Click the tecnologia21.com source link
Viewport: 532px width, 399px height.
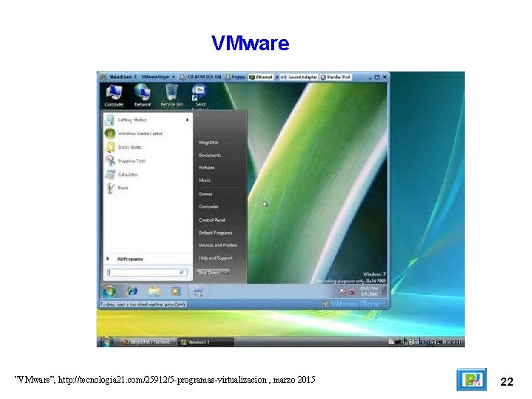[163, 380]
